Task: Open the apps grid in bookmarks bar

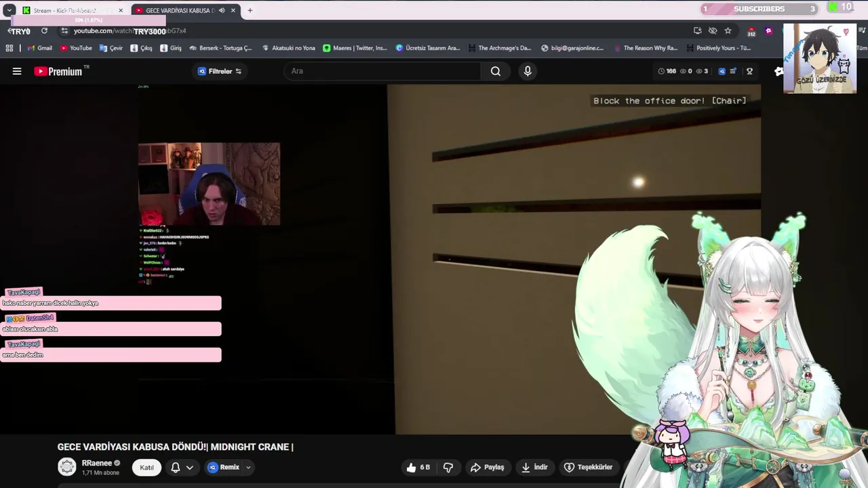Action: pos(9,48)
